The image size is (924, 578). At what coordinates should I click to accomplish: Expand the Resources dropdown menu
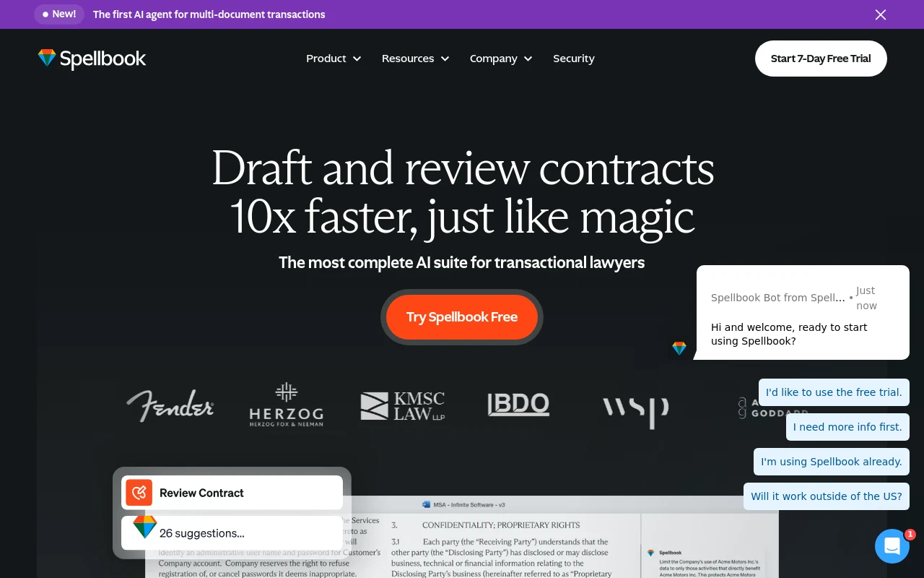click(415, 59)
